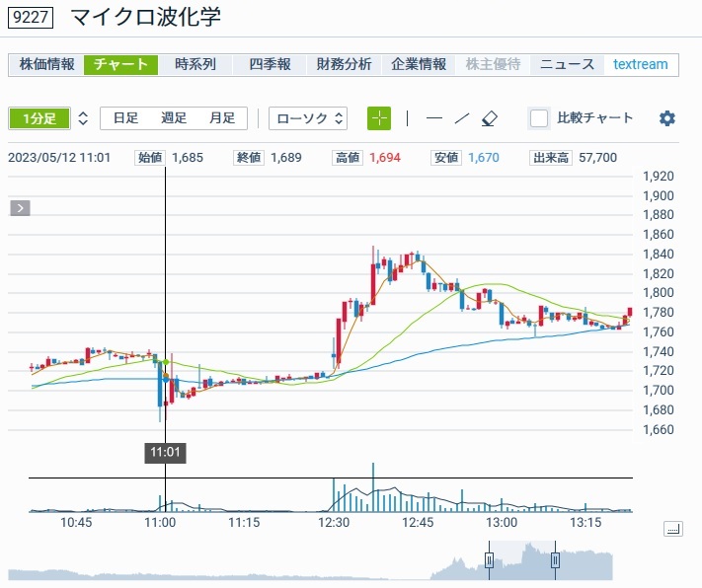Select the diagonal trend line tool
Viewport: 702px width, 588px height.
(461, 118)
